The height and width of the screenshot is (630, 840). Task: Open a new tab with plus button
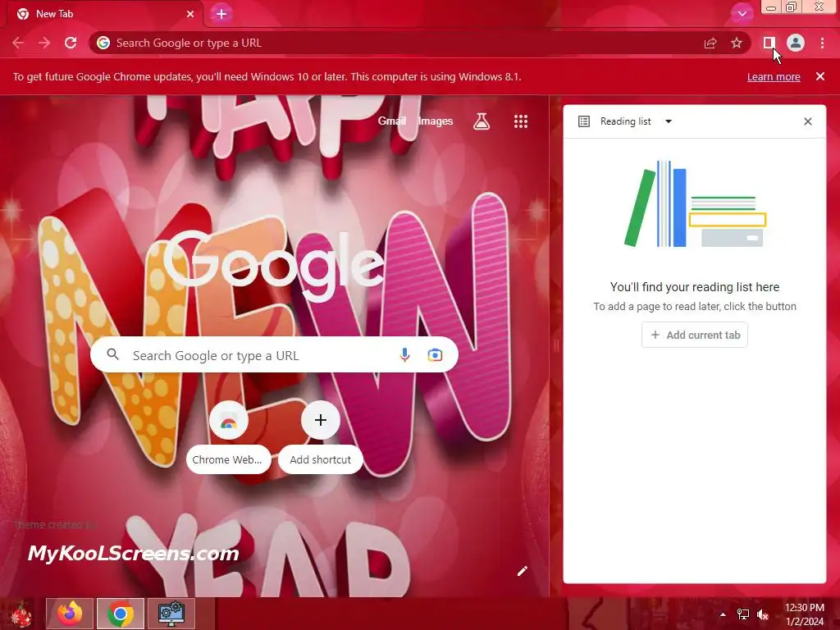(221, 14)
